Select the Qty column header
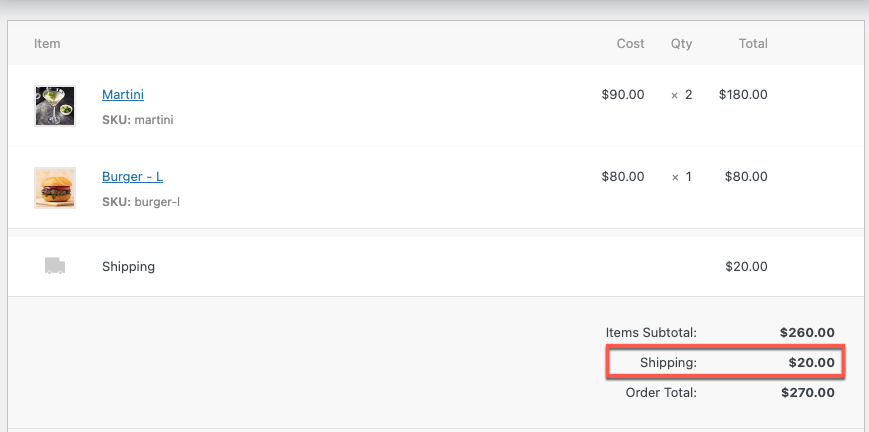The width and height of the screenshot is (869, 432). 681,44
